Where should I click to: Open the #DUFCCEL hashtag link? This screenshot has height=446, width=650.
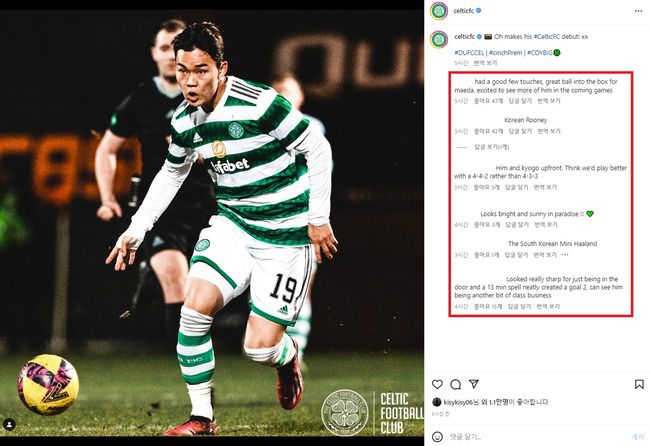[x=469, y=53]
